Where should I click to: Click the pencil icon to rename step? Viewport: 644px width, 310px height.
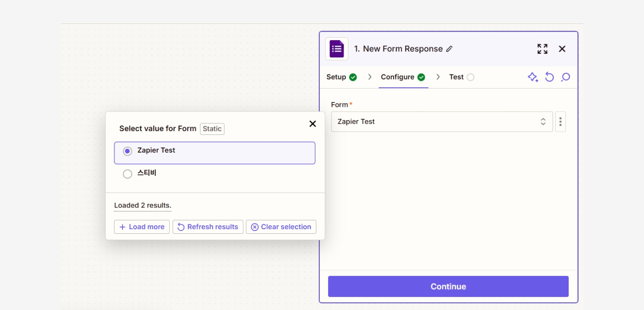pos(449,49)
